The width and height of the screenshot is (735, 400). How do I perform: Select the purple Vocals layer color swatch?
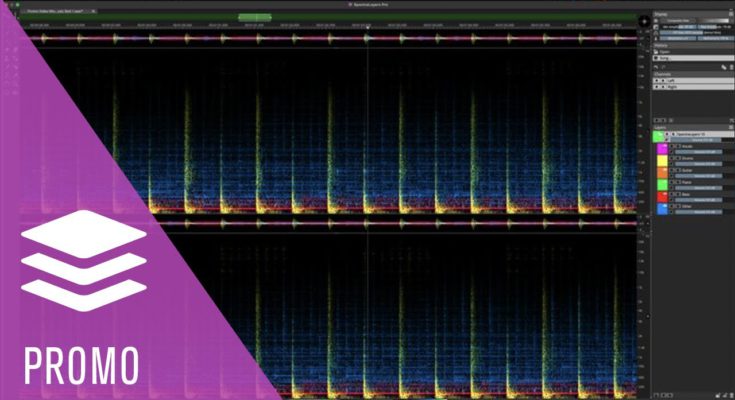click(660, 148)
